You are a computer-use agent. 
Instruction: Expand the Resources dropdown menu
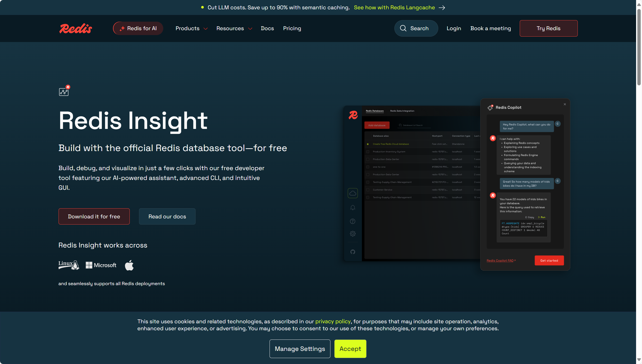(234, 28)
